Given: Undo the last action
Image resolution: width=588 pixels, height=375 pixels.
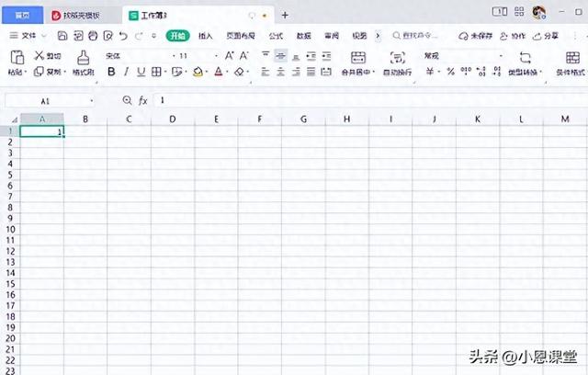Looking at the screenshot, I should (x=123, y=36).
